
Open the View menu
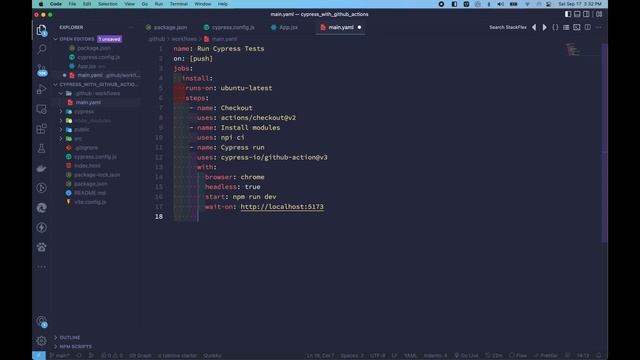pos(129,4)
